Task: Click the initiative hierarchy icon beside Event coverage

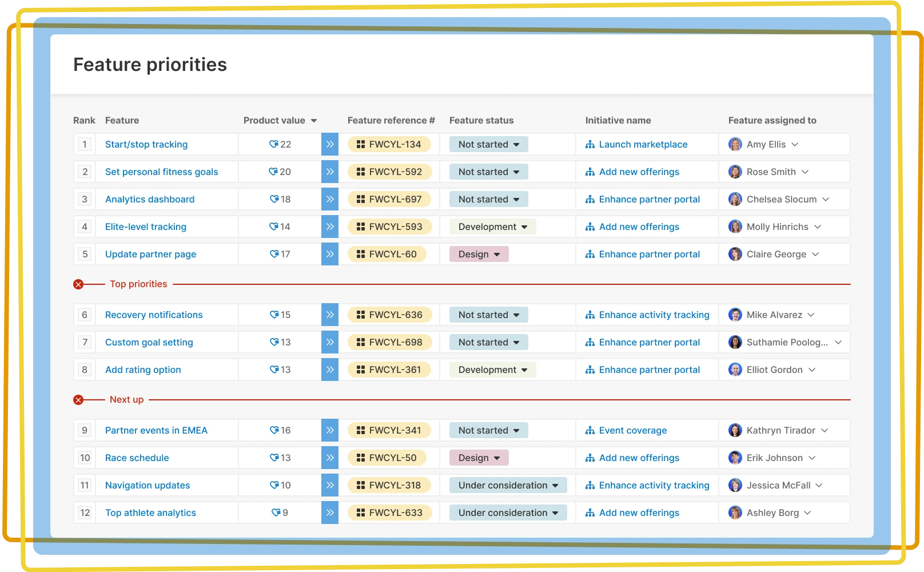Action: [x=590, y=430]
